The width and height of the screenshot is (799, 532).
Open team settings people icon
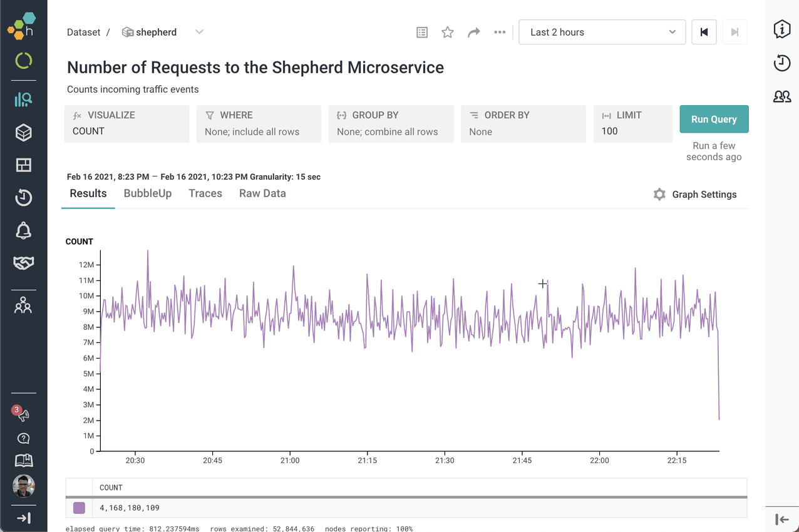(x=23, y=306)
